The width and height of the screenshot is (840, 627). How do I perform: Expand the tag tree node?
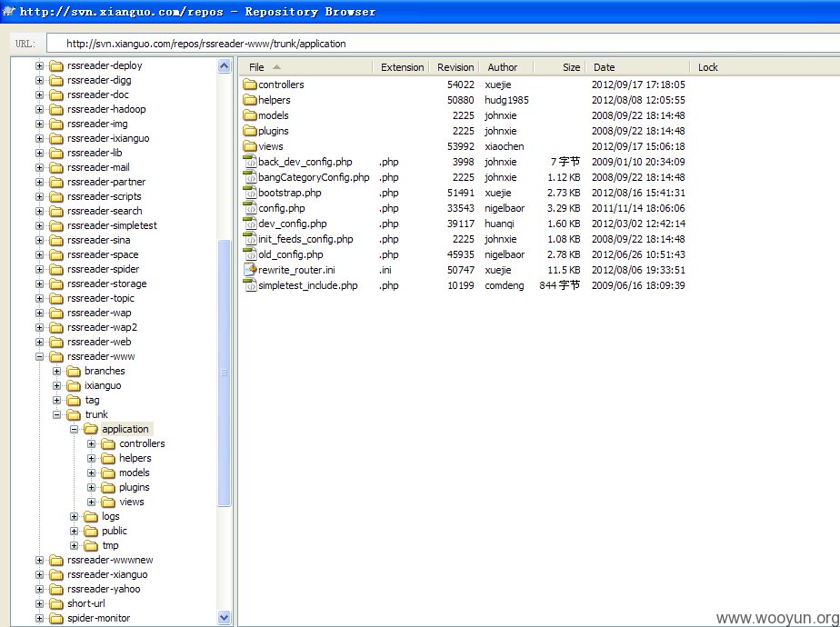click(x=56, y=400)
